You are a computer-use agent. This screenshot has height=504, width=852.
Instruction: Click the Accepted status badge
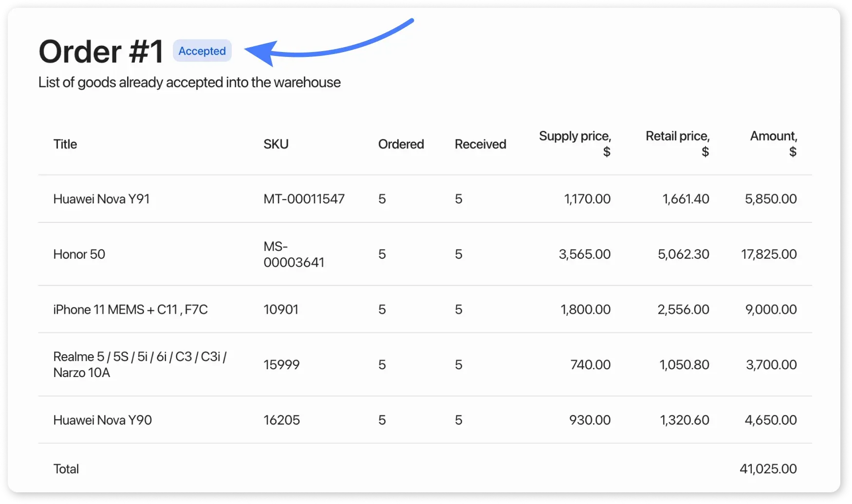point(202,51)
